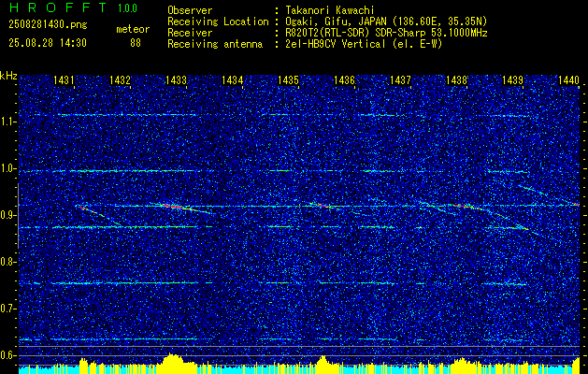Screen dimensions: 588x374
Task: Click the 1.1 kHz axis label
Action: 7,122
